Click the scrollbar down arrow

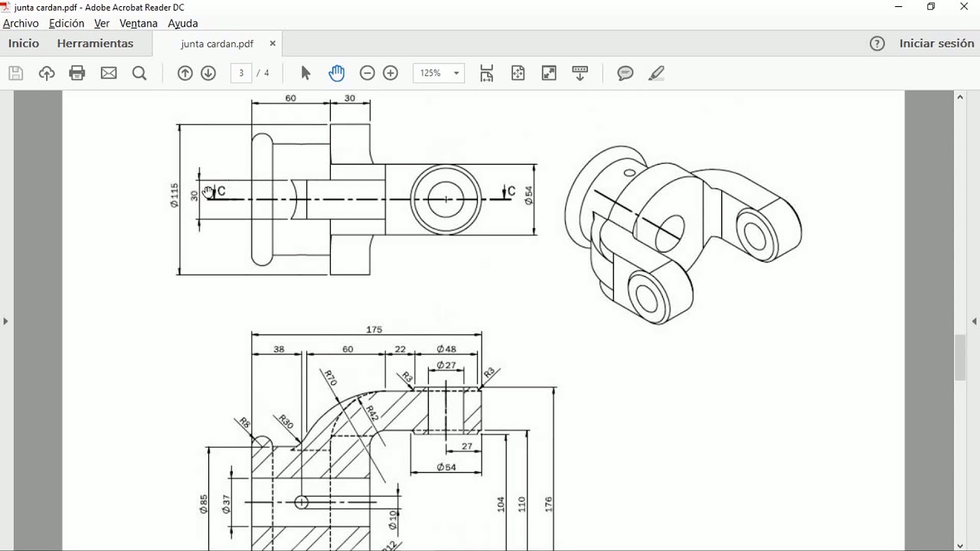click(x=960, y=545)
